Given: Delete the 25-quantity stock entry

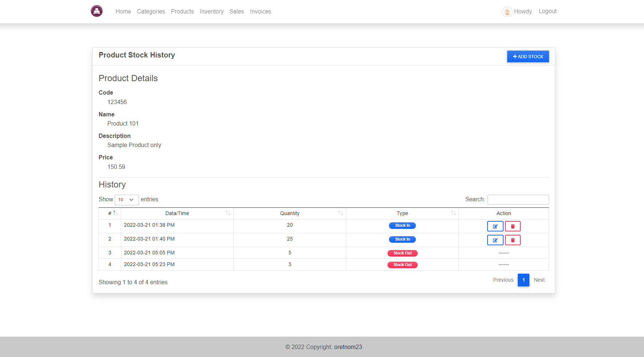Looking at the screenshot, I should click(x=513, y=240).
